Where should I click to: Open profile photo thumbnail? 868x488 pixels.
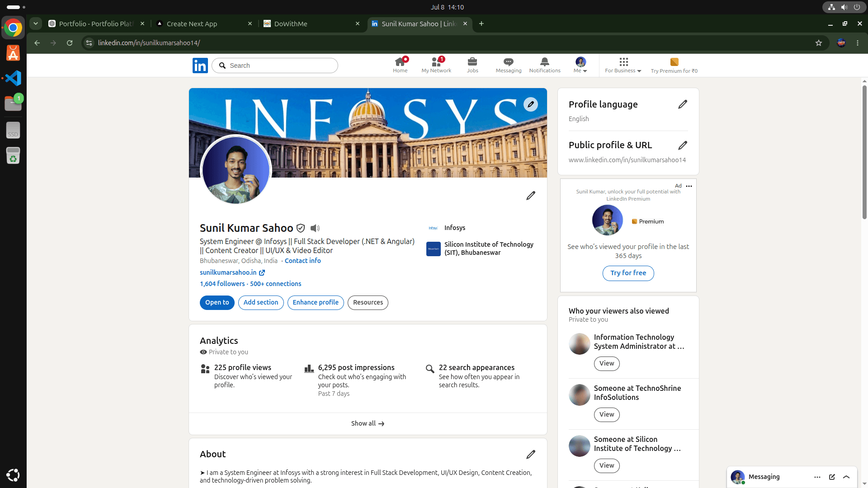[x=236, y=170]
